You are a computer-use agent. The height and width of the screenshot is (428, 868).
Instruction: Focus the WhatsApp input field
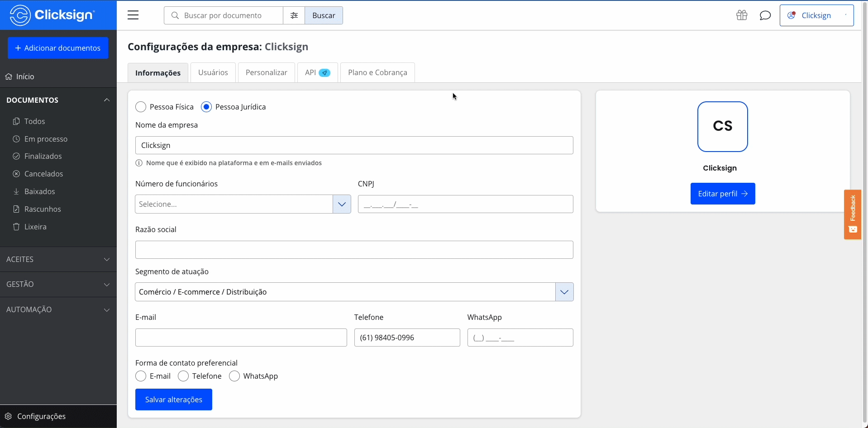click(520, 338)
